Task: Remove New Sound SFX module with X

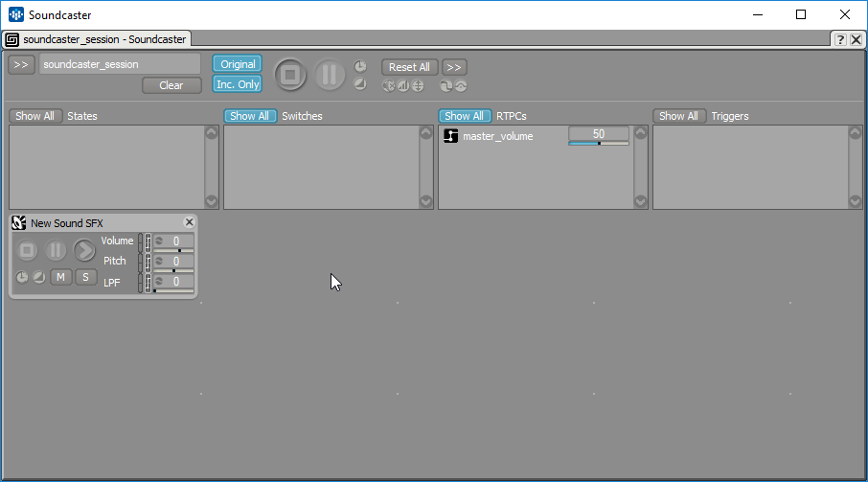Action: 189,222
